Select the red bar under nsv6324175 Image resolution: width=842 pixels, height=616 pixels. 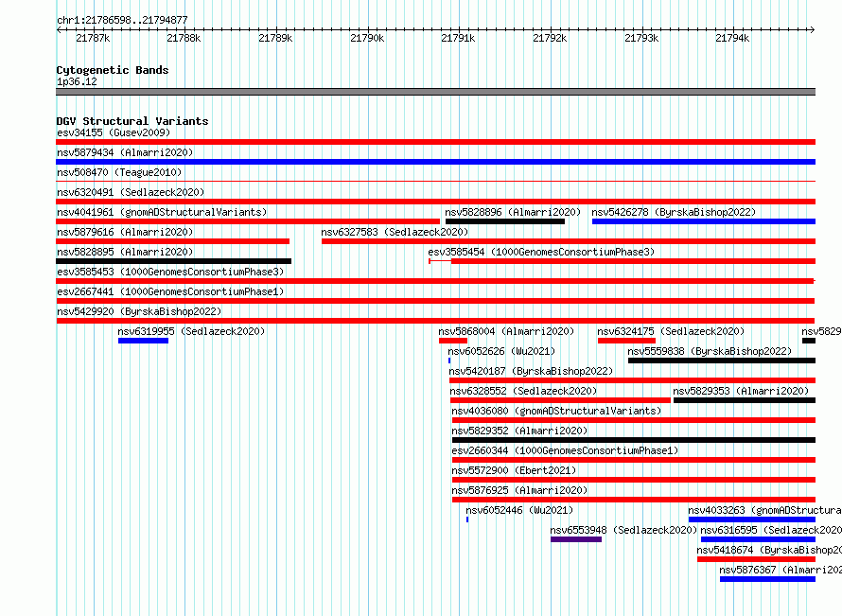pyautogui.click(x=626, y=341)
